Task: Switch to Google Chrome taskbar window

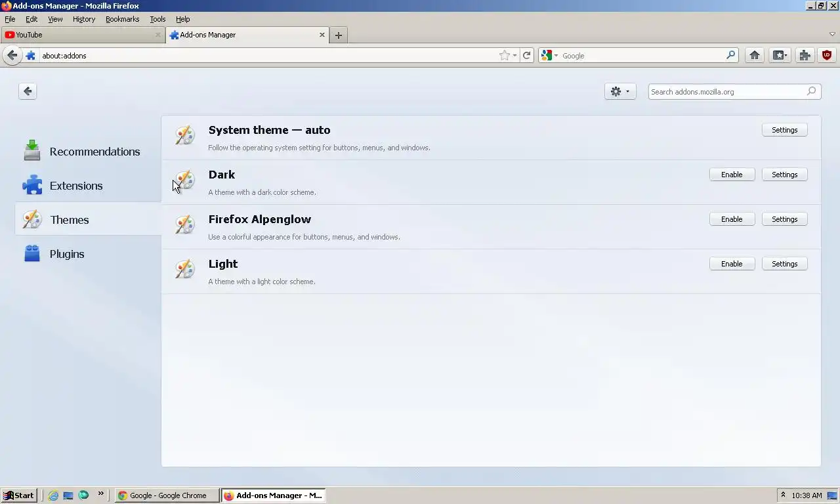Action: pyautogui.click(x=167, y=495)
